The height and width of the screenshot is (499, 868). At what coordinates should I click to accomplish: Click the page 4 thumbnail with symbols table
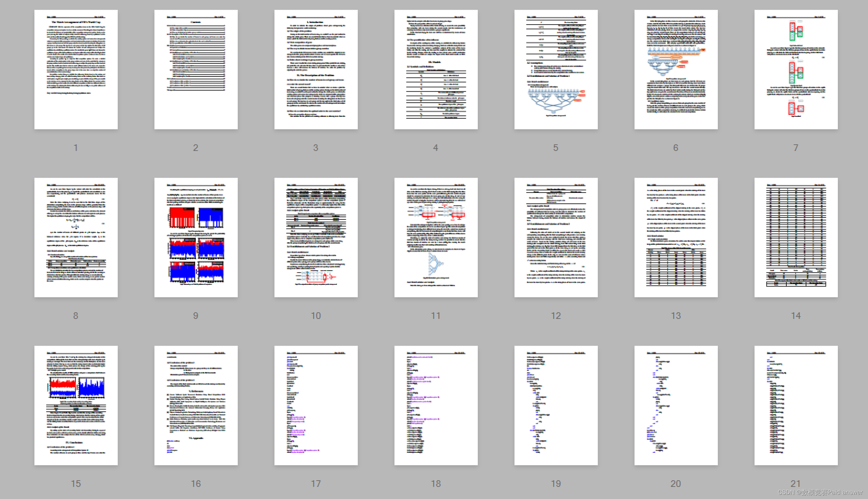(x=436, y=70)
